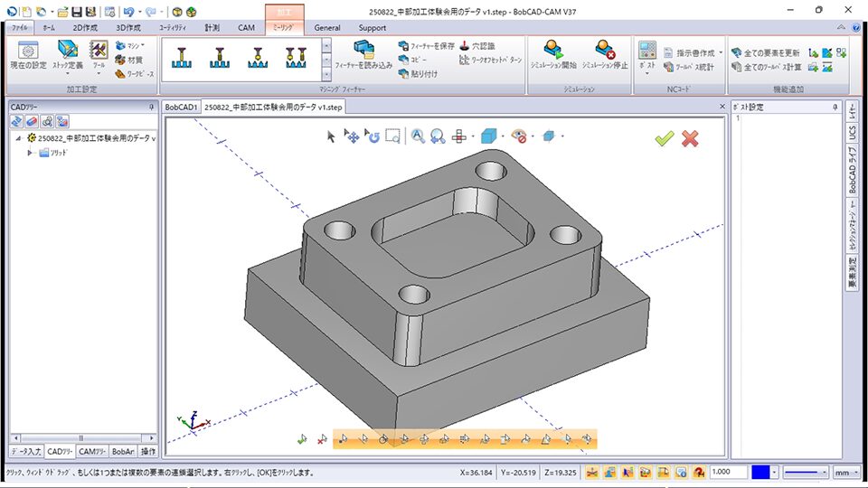Viewport: 868px width, 488px height.
Task: Switch to ホーム ribbon tab
Action: (49, 27)
